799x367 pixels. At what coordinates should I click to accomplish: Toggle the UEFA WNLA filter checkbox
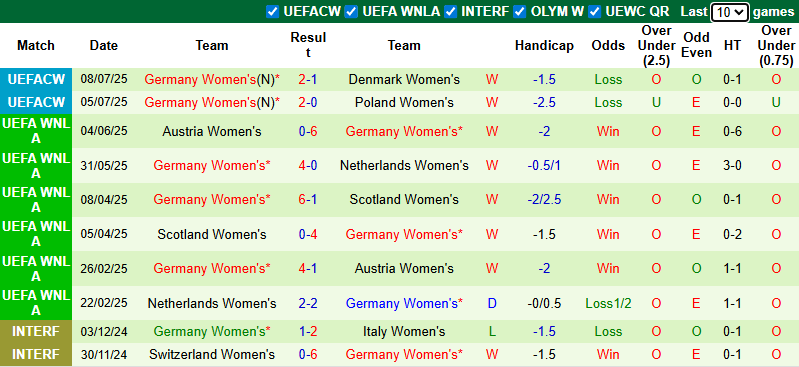point(351,12)
